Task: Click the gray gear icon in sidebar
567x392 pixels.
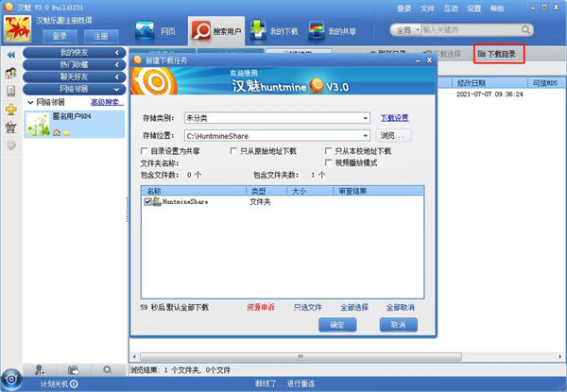Action: tap(11, 145)
